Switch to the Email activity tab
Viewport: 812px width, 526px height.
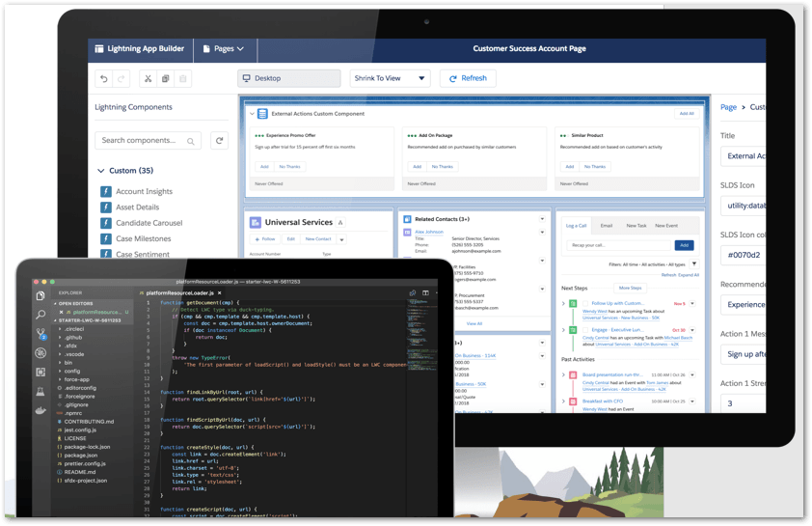tap(606, 225)
